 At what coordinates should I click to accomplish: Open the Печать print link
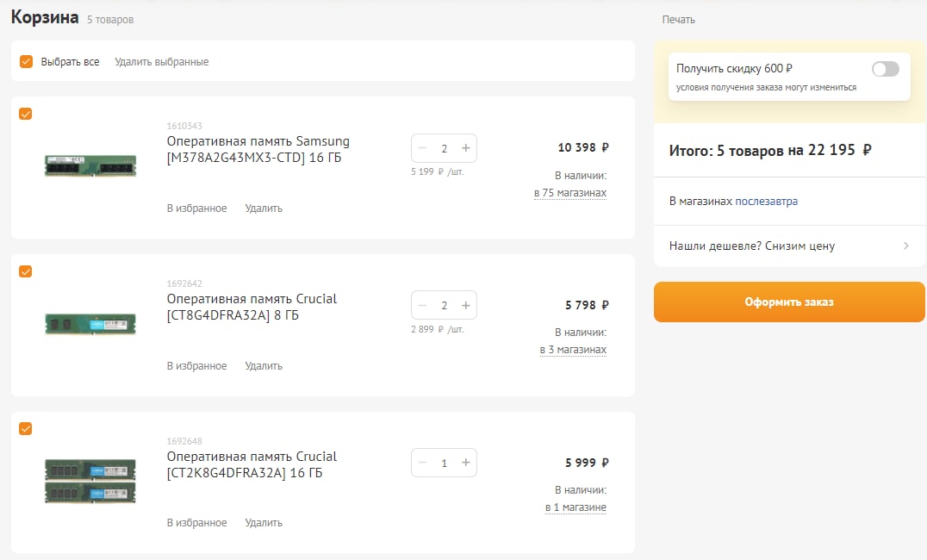tap(678, 20)
